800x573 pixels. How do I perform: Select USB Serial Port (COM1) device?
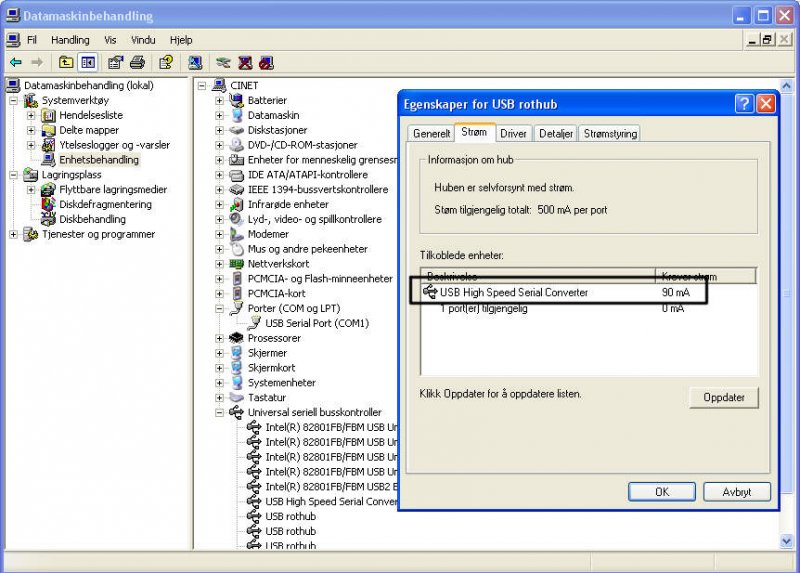pyautogui.click(x=316, y=323)
